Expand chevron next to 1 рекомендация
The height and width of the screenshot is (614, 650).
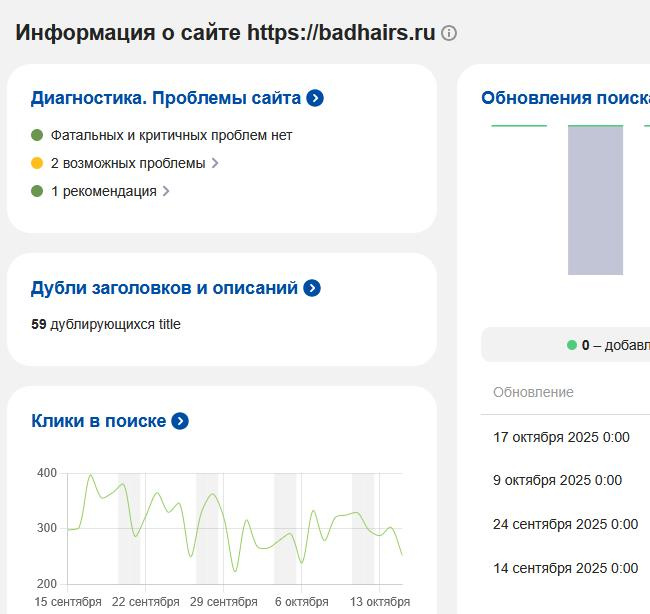(166, 191)
